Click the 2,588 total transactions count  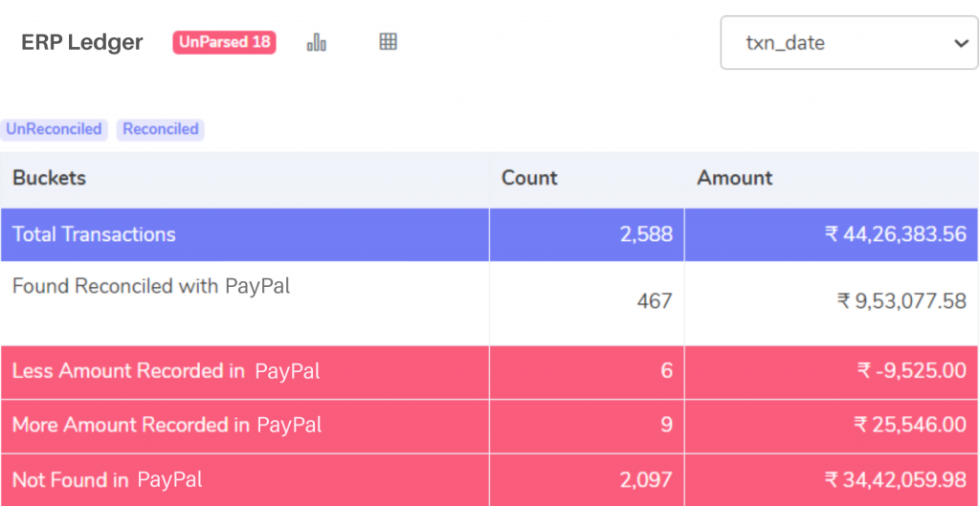click(x=646, y=234)
